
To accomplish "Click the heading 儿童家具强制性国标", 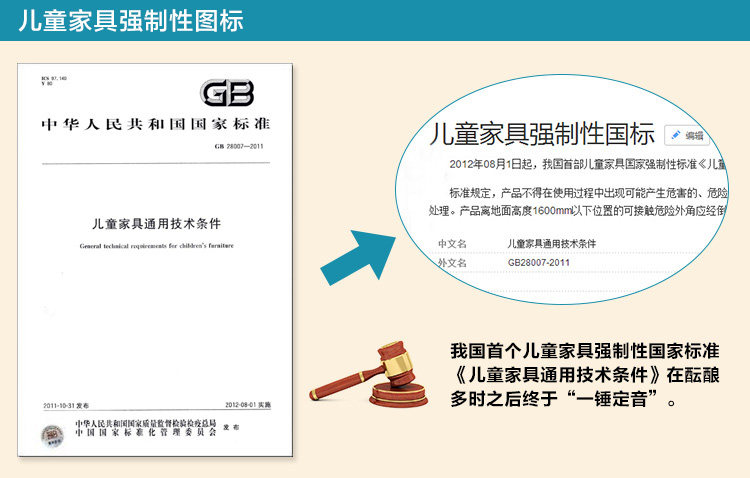I will click(542, 134).
